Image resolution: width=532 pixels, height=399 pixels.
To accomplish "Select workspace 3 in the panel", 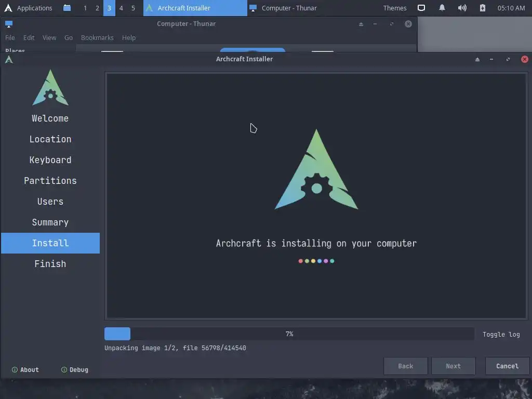I will pos(109,8).
